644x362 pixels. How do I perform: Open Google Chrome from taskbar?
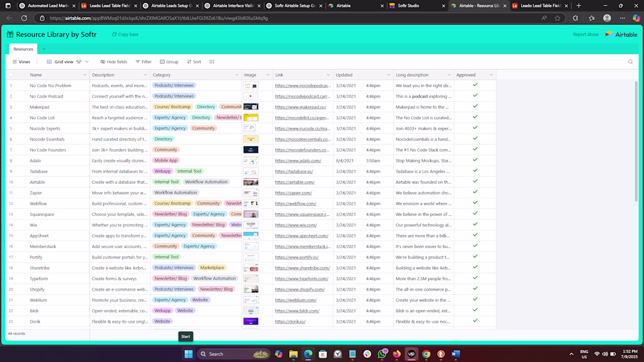[426, 354]
